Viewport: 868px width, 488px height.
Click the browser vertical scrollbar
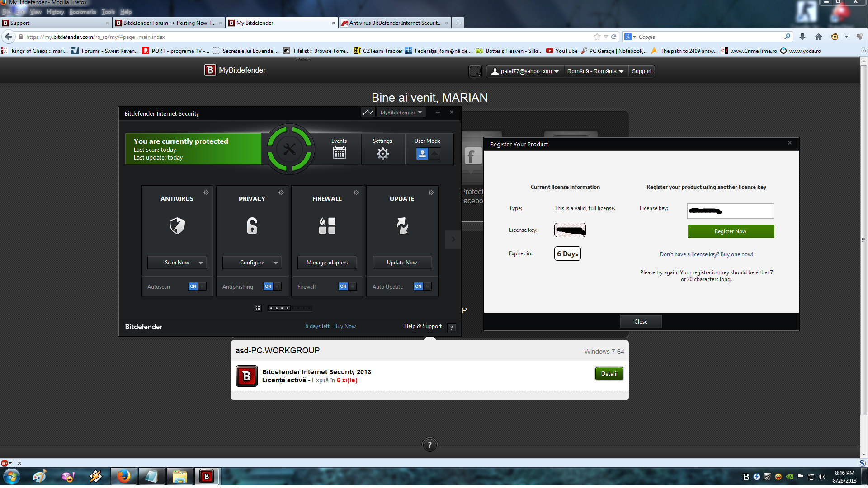click(x=863, y=239)
